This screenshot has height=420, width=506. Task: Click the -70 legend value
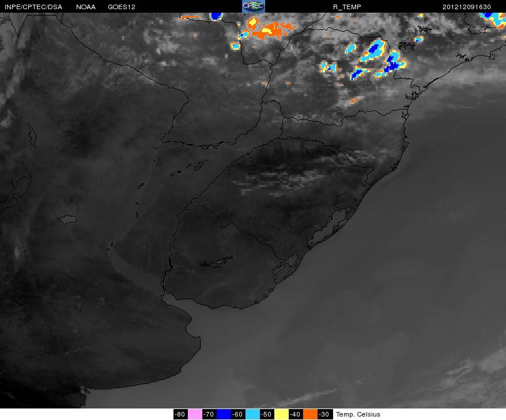pyautogui.click(x=209, y=414)
